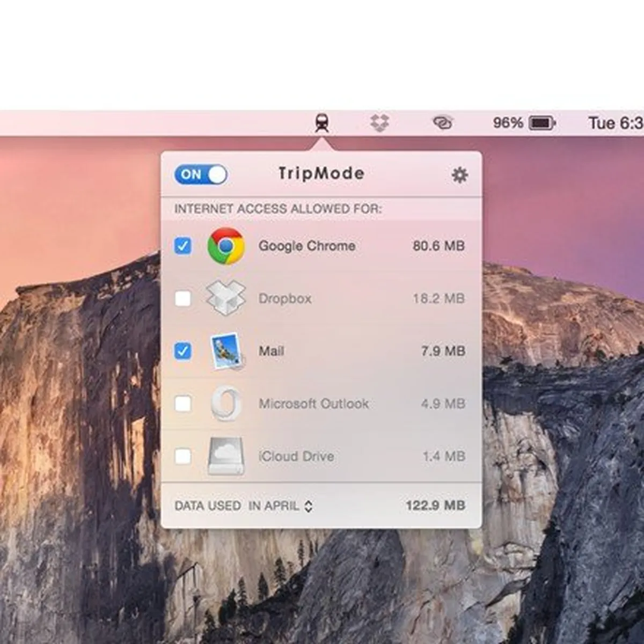Click the INTERNET ACCESS ALLOWED FOR header
644x644 pixels.
pos(278,209)
